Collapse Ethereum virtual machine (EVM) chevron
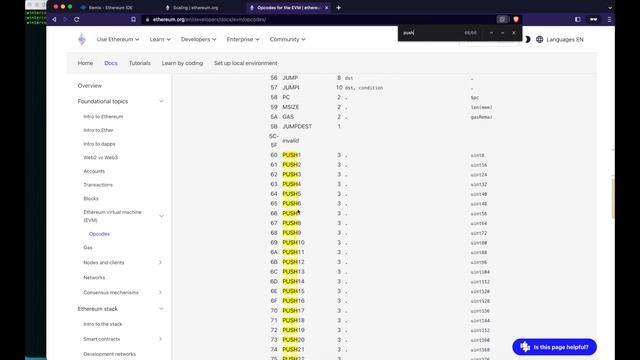Image resolution: width=640 pixels, height=360 pixels. coord(161,216)
